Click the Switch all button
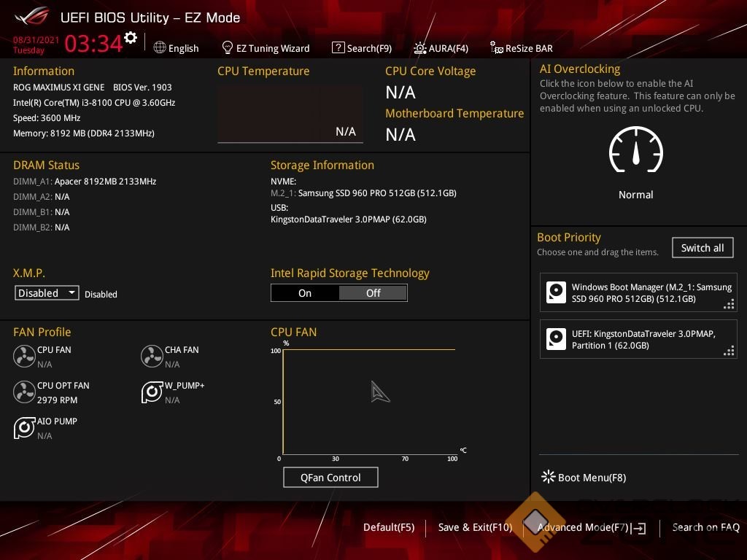The height and width of the screenshot is (560, 747). 702,248
